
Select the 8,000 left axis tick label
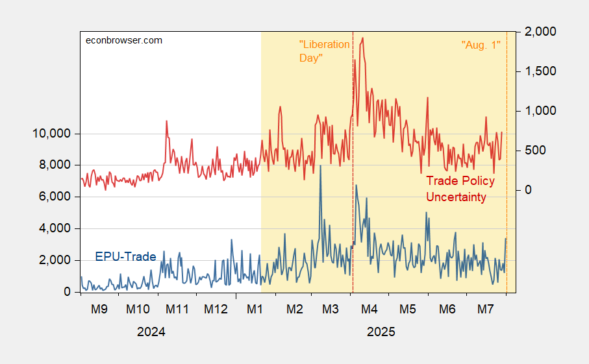click(x=53, y=165)
